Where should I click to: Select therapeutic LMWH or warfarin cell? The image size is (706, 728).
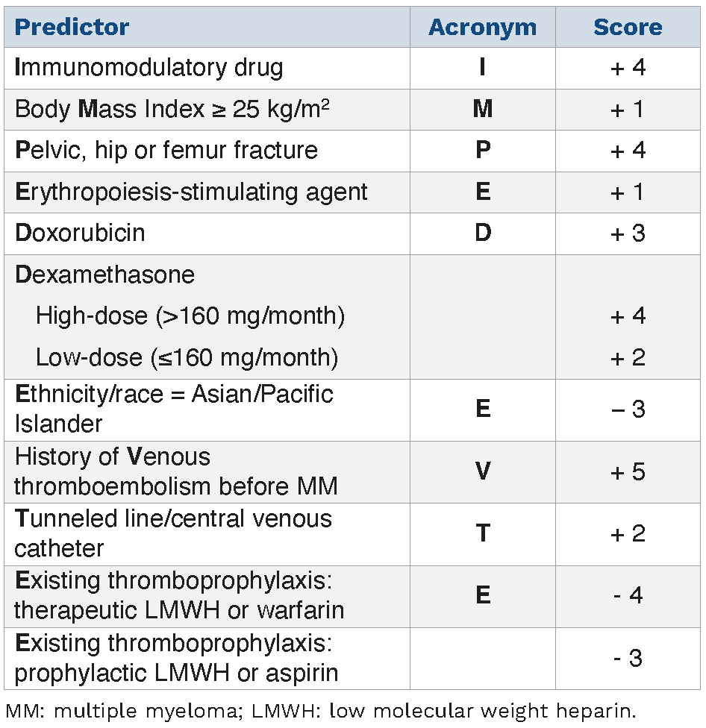click(179, 596)
